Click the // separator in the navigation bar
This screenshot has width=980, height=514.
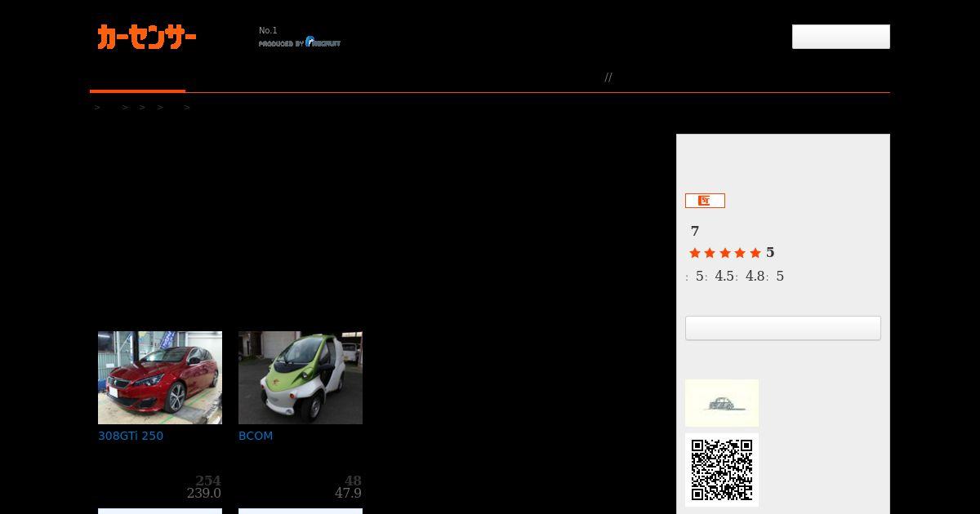[608, 78]
